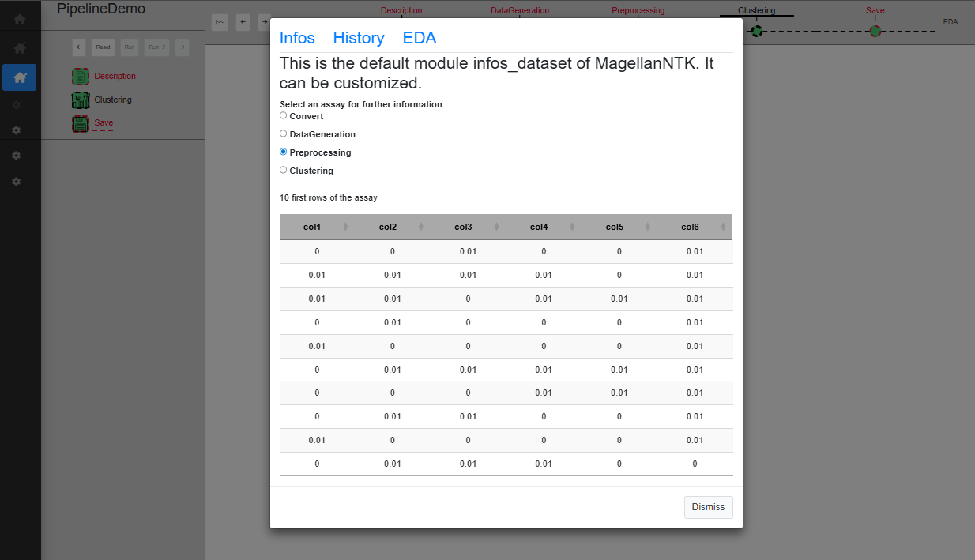This screenshot has height=560, width=975.
Task: Switch to the History tab
Action: tap(359, 38)
